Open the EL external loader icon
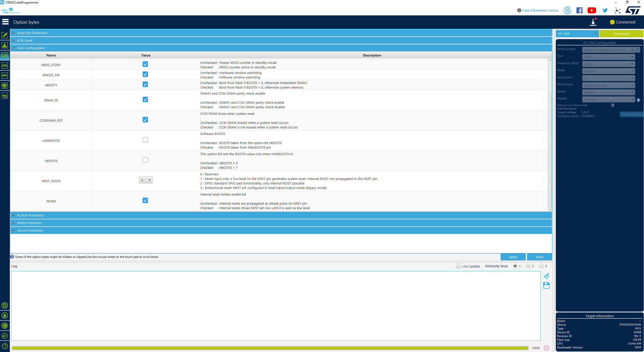 tap(5, 326)
